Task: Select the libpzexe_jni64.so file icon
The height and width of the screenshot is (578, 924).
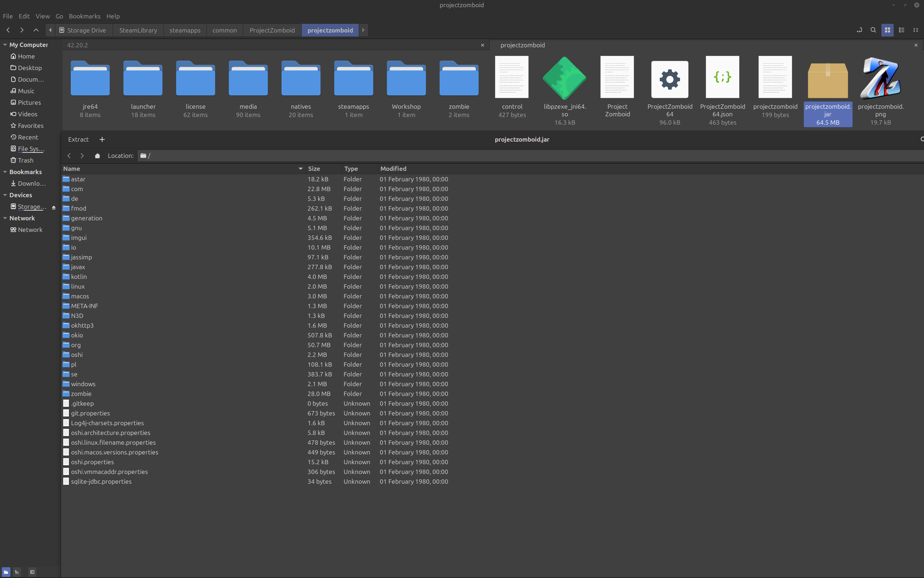Action: 565,78
